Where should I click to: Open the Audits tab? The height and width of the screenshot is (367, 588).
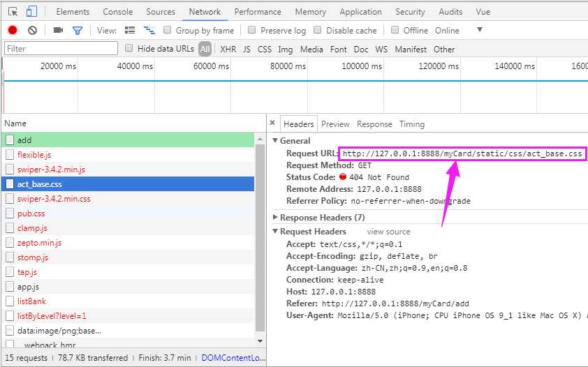pos(450,12)
